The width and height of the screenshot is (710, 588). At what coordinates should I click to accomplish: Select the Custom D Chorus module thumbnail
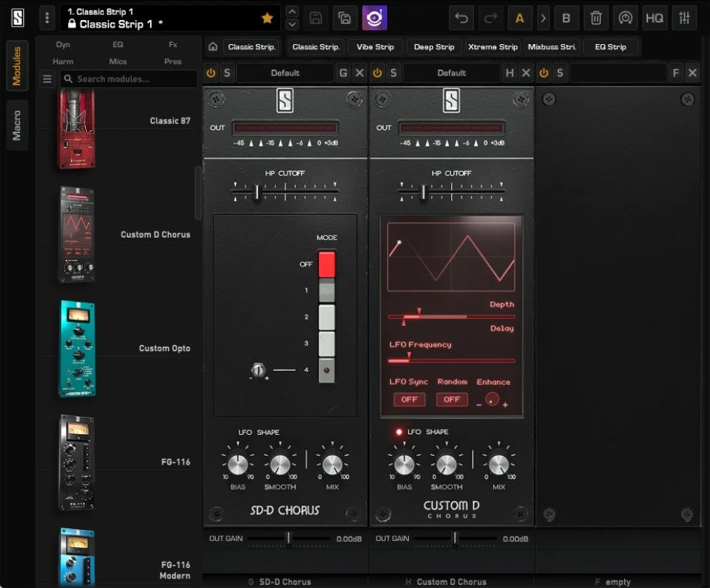coord(76,235)
